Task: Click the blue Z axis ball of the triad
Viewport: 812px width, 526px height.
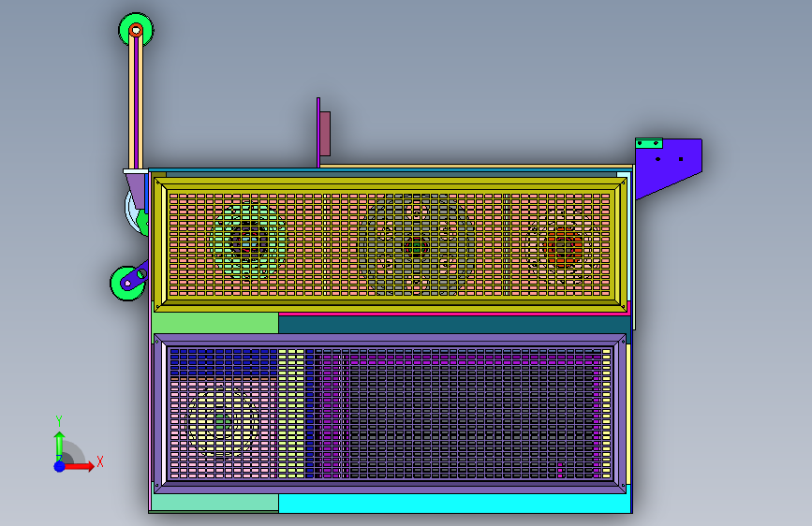Action: tap(60, 466)
